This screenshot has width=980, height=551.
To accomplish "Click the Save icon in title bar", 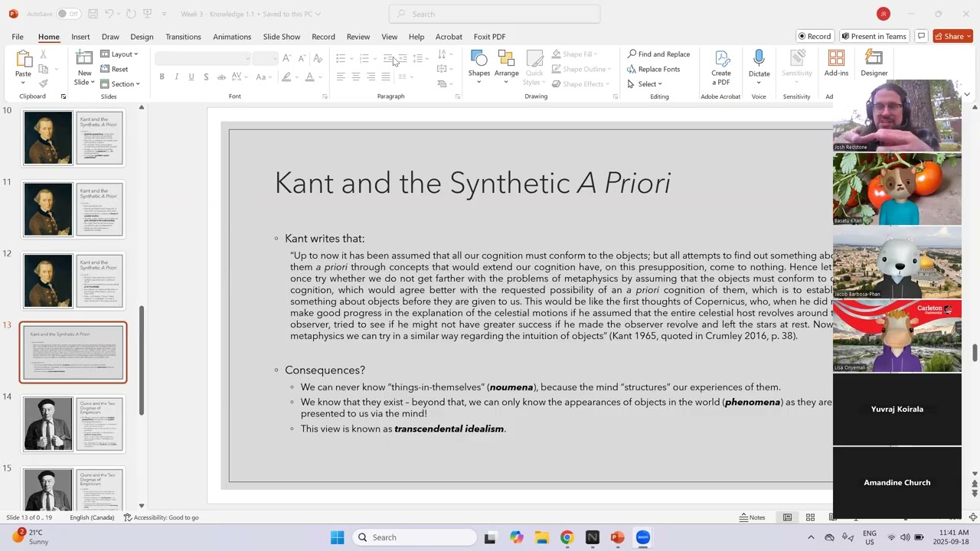I will pos(92,14).
